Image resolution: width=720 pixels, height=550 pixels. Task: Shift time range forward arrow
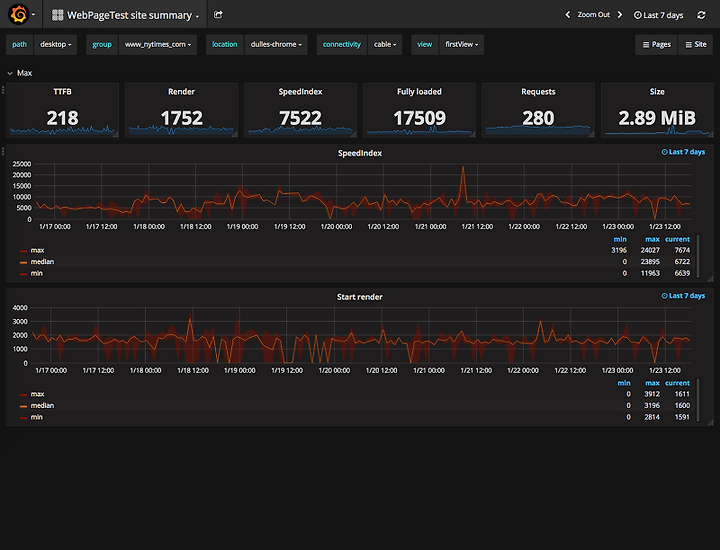(x=620, y=15)
